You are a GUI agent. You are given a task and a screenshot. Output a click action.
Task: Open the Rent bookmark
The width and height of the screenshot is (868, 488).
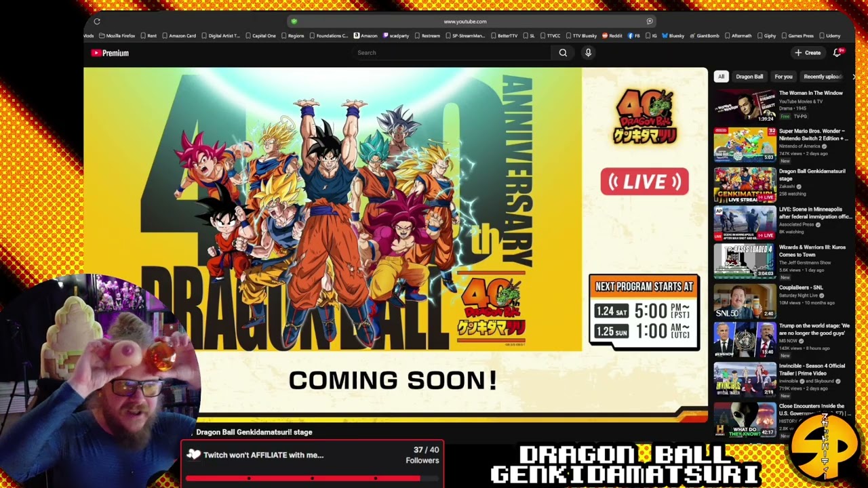point(149,36)
